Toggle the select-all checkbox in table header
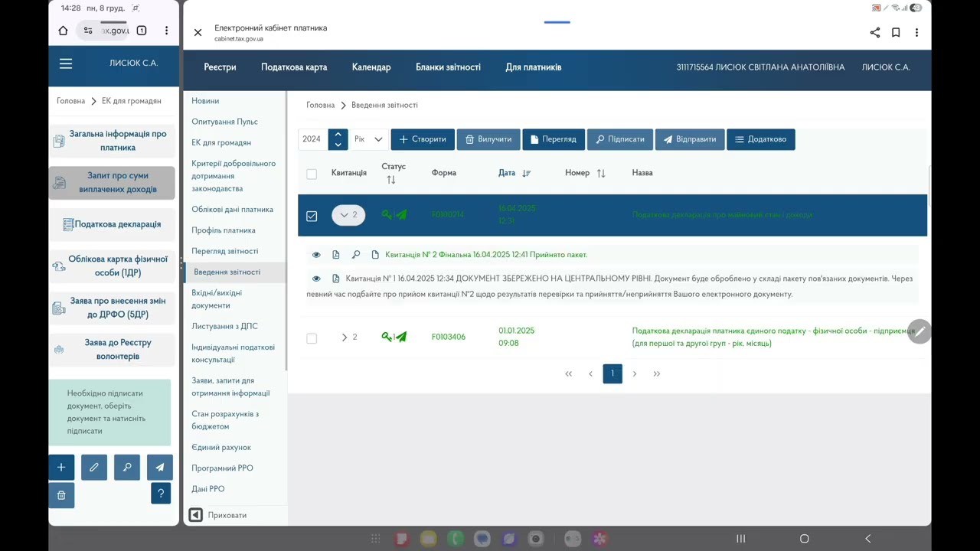The height and width of the screenshot is (551, 980). click(312, 174)
